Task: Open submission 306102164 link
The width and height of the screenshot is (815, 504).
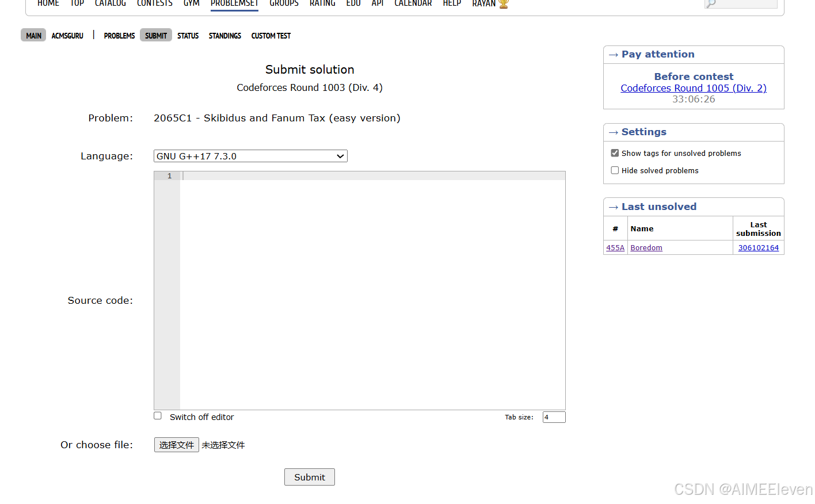Action: [759, 247]
